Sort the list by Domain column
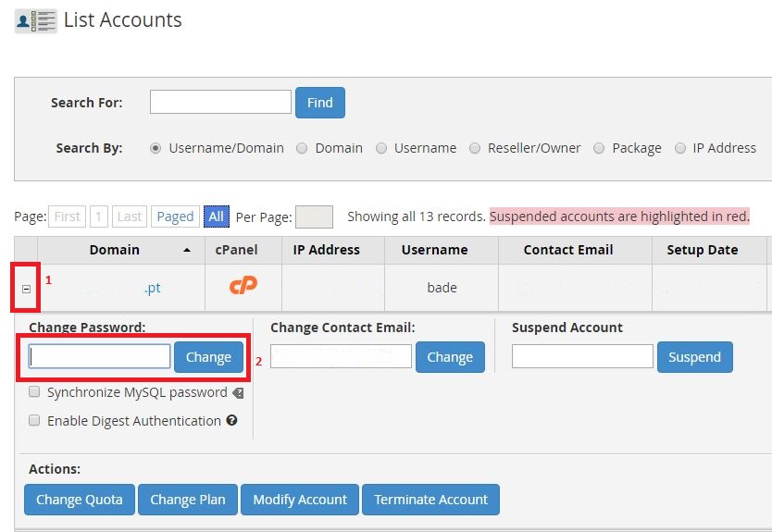Image resolution: width=772 pixels, height=532 pixels. click(x=115, y=250)
